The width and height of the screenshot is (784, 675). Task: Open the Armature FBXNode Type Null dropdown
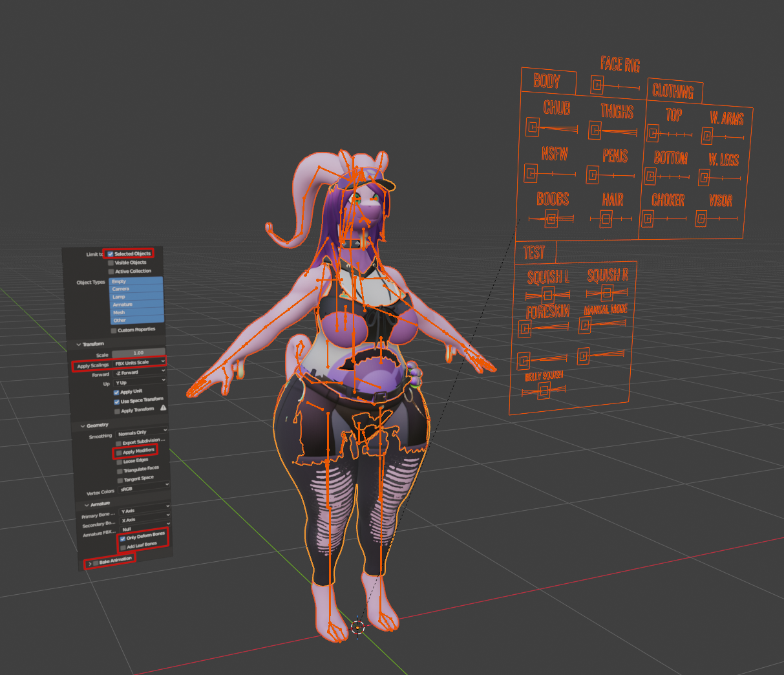click(x=146, y=528)
